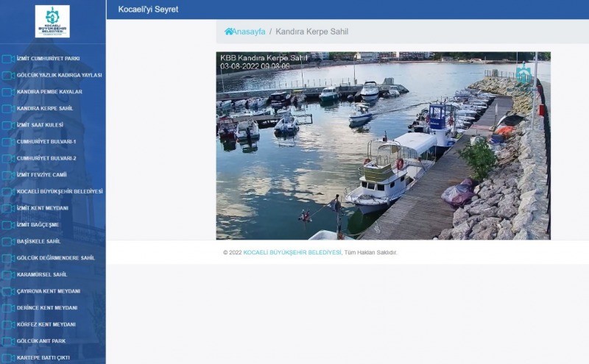Image resolution: width=589 pixels, height=364 pixels.
Task: Open Körfez Kent Meydanı camera
Action: coord(46,324)
